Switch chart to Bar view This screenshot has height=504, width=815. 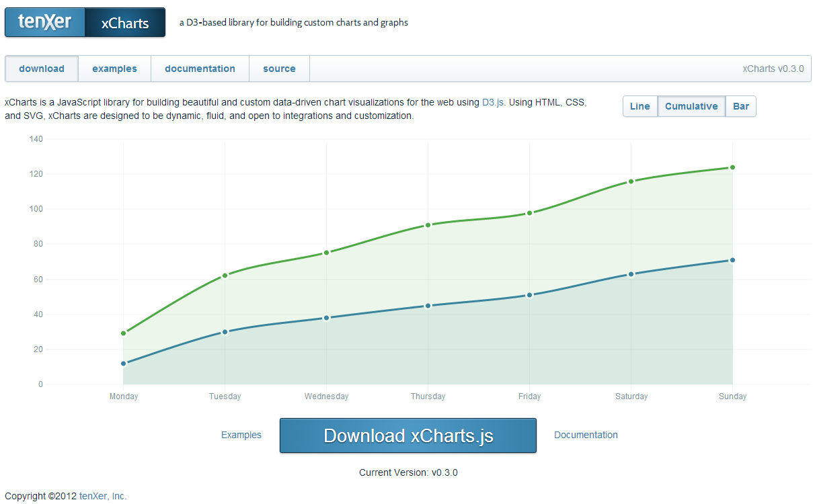click(x=741, y=106)
